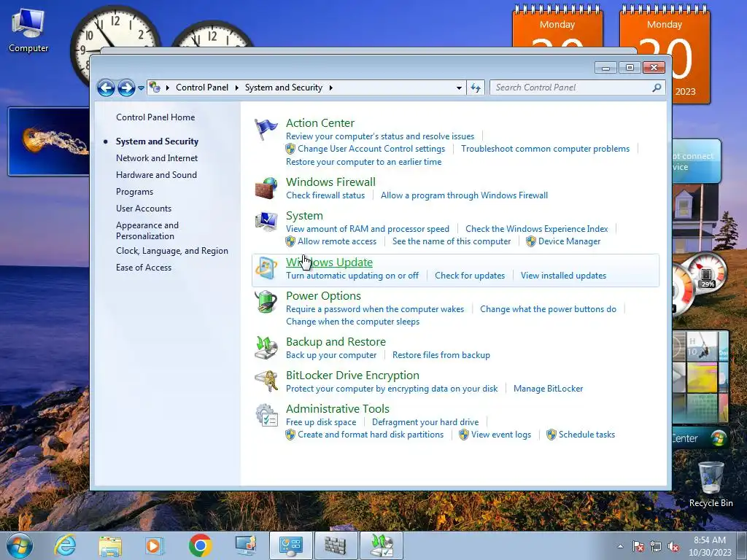The image size is (747, 560).
Task: Launch Google Chrome from the taskbar
Action: coord(200,545)
